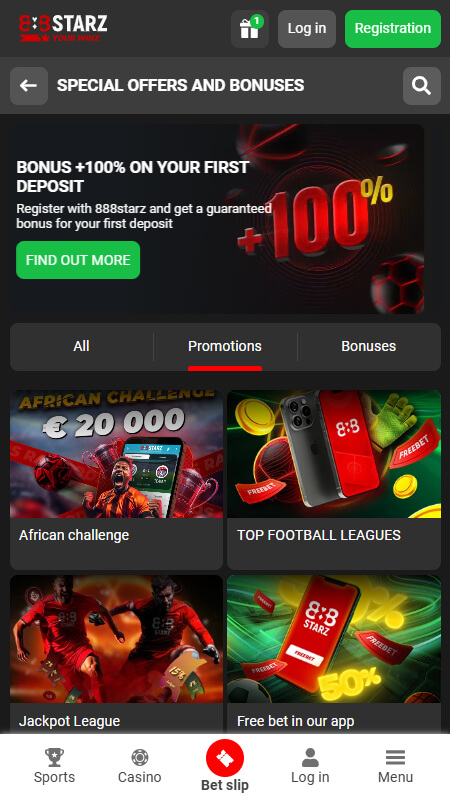This screenshot has width=450, height=800.
Task: Switch to the Bonuses tab
Action: coord(369,346)
